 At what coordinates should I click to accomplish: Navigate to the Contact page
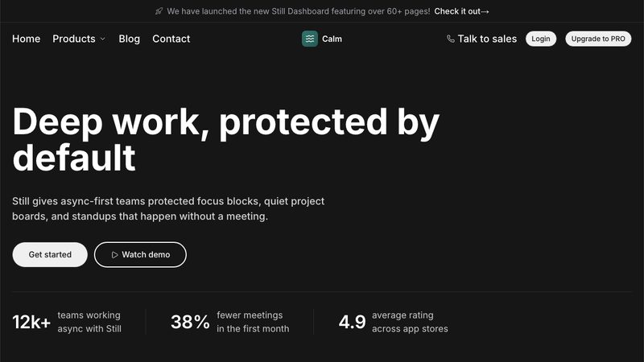tap(171, 39)
